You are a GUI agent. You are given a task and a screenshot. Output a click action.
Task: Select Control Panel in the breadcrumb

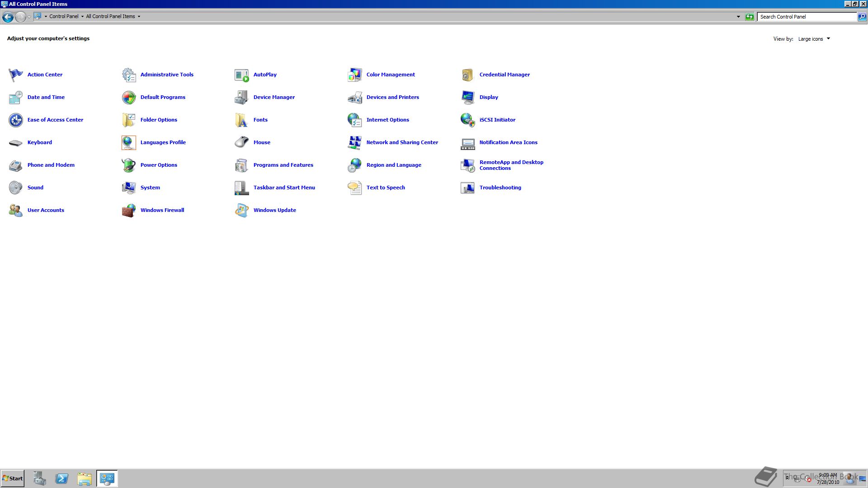click(x=64, y=17)
